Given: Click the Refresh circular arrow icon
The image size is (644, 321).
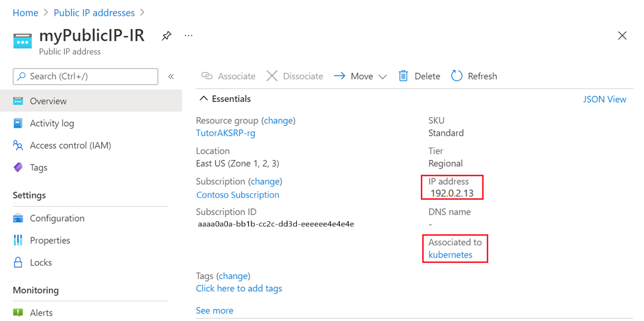Looking at the screenshot, I should coord(457,76).
